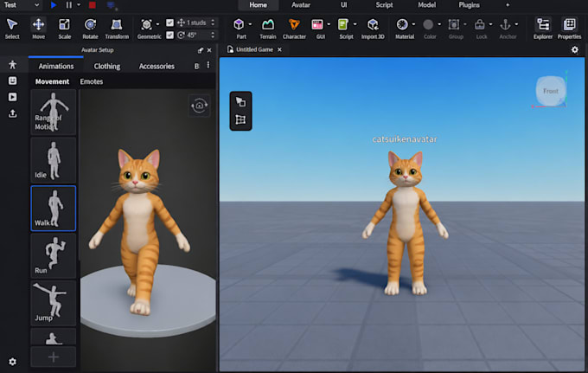The width and height of the screenshot is (588, 373).
Task: Open the UI ribbon tab
Action: 343,5
